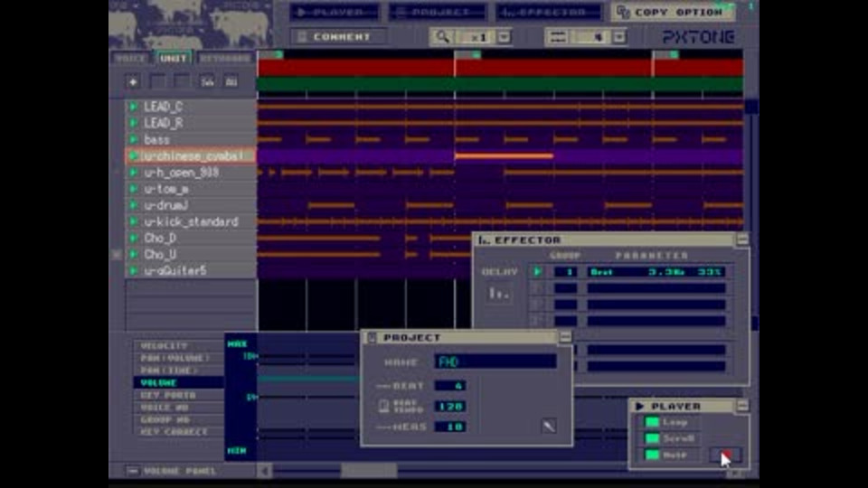This screenshot has width=868, height=488.
Task: Enable Loop option in Player
Action: [x=652, y=422]
